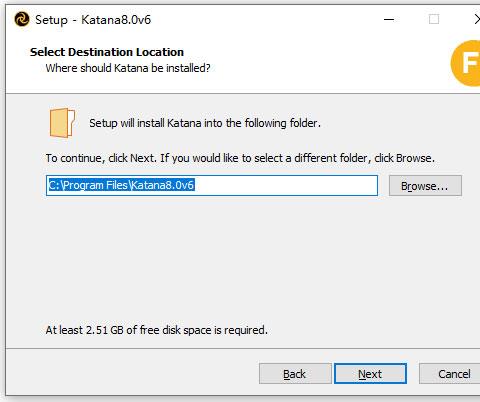Screen dimensions: 480x402
Task: Click the greyed-out maximize box
Action: pyautogui.click(x=434, y=19)
